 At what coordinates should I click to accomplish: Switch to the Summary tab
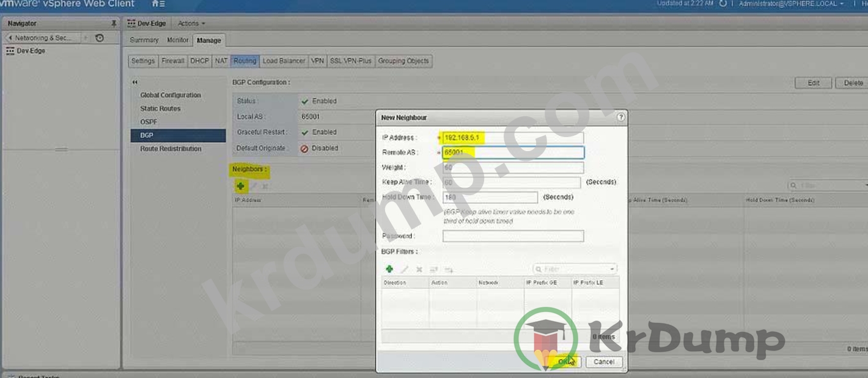[x=144, y=40]
